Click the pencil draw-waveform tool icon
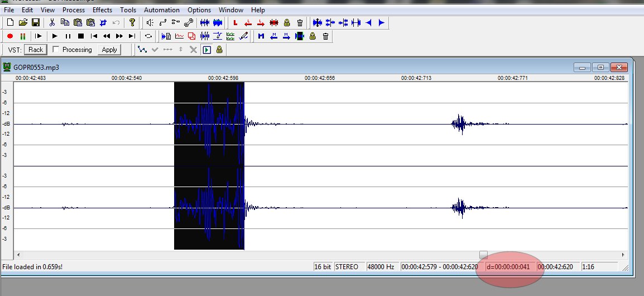This screenshot has height=296, width=644. pos(243,36)
